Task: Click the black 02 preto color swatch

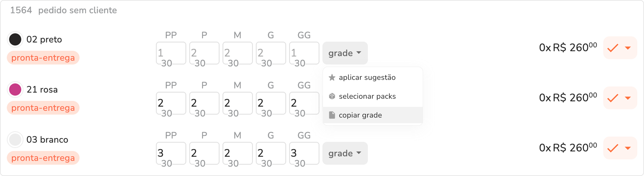Action: point(15,40)
